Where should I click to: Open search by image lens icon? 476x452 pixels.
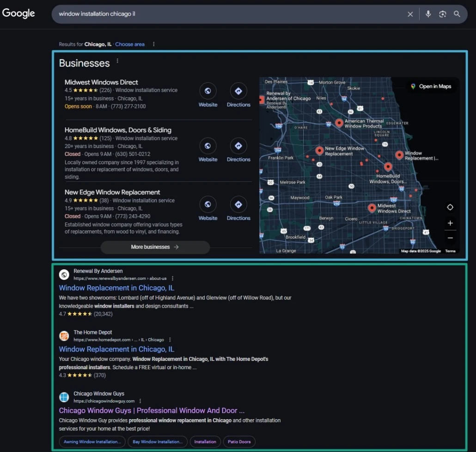443,14
